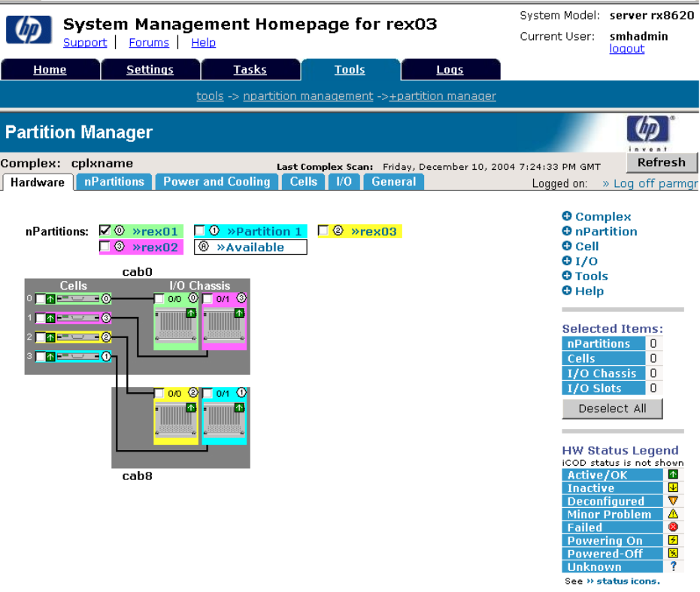700x592 pixels.
Task: Click the yellow cab8 I/O chassis 0/0 image
Action: coord(176,421)
